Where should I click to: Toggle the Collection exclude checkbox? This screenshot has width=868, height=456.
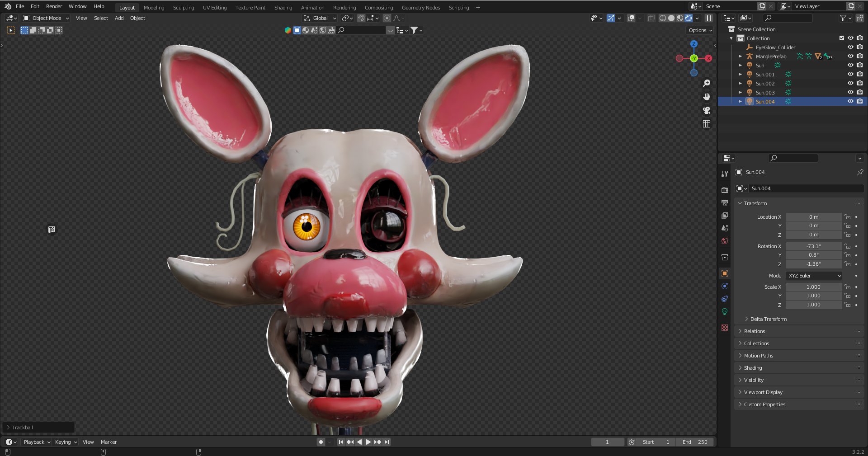click(x=841, y=38)
